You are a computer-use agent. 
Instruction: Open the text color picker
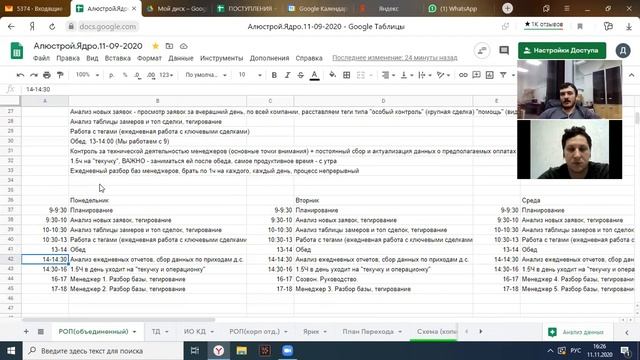coord(314,75)
